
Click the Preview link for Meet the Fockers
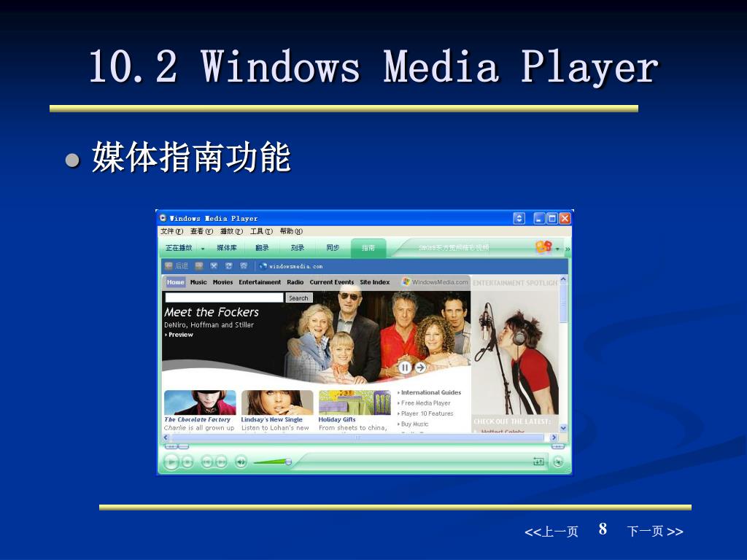(180, 335)
